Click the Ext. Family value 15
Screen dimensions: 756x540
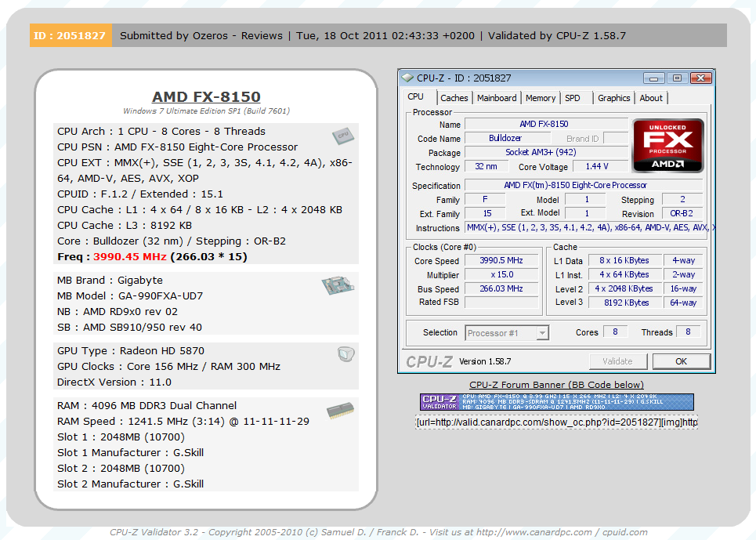click(x=485, y=213)
